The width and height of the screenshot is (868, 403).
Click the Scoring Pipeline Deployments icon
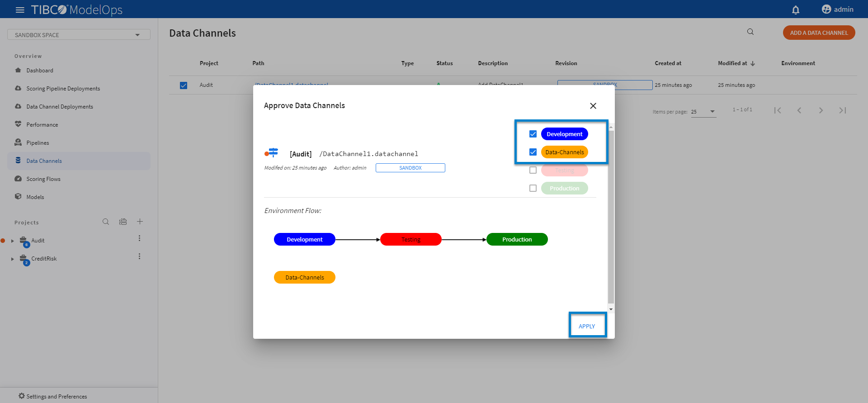point(18,88)
